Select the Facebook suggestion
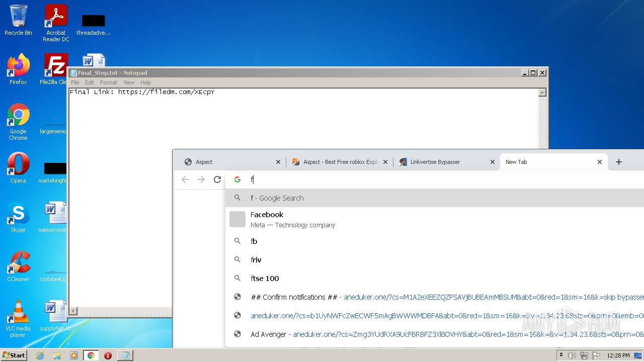 [435, 219]
